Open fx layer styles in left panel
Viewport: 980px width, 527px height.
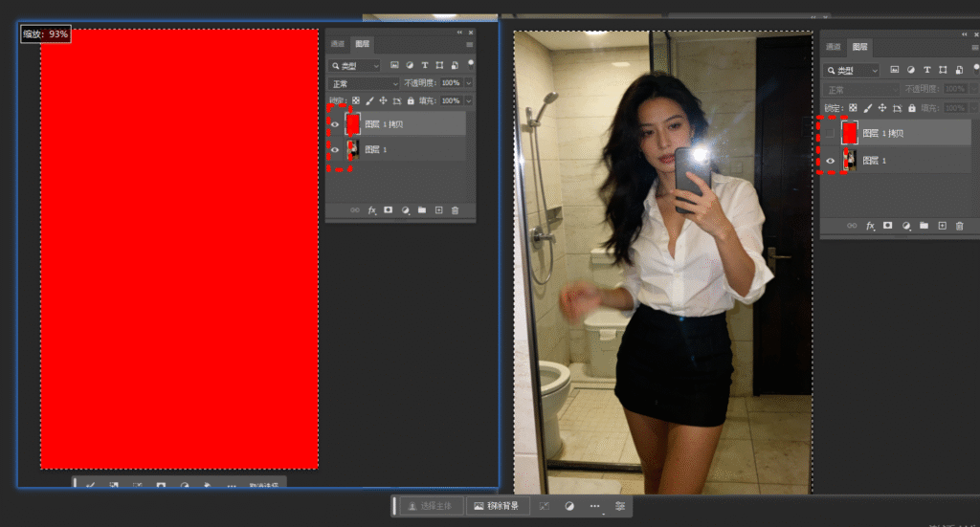pyautogui.click(x=372, y=209)
